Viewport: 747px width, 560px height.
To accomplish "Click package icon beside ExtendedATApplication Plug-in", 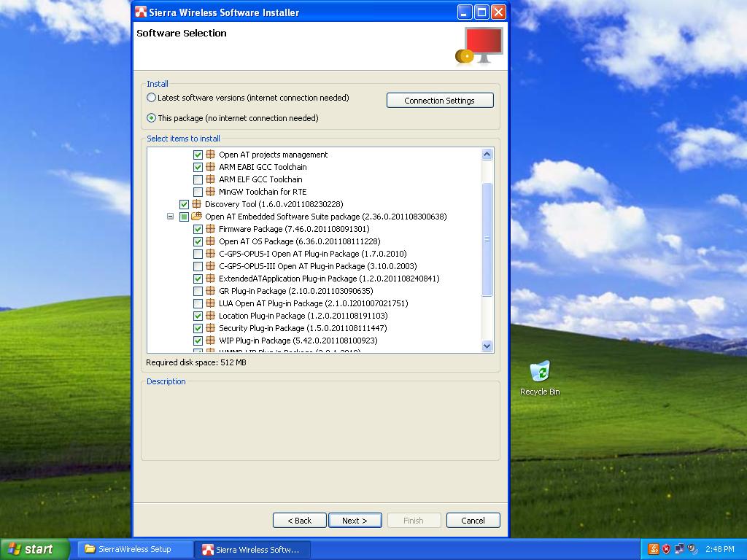I will tap(211, 278).
